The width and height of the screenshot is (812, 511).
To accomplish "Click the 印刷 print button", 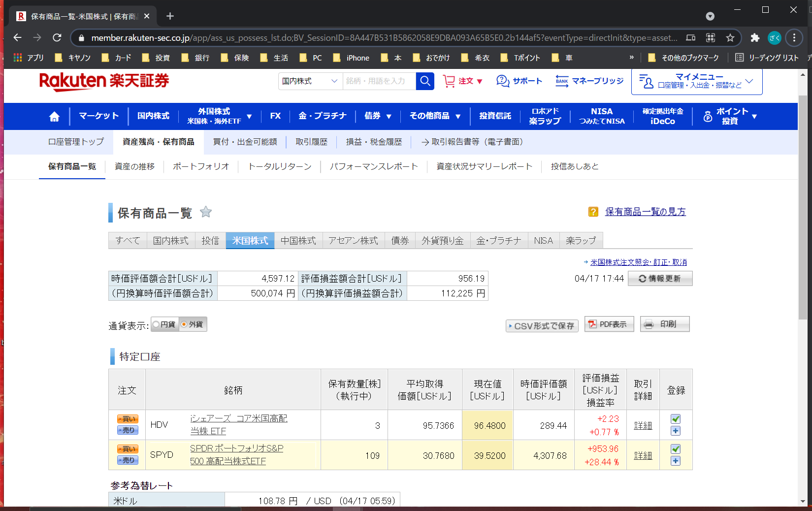I will pos(665,324).
